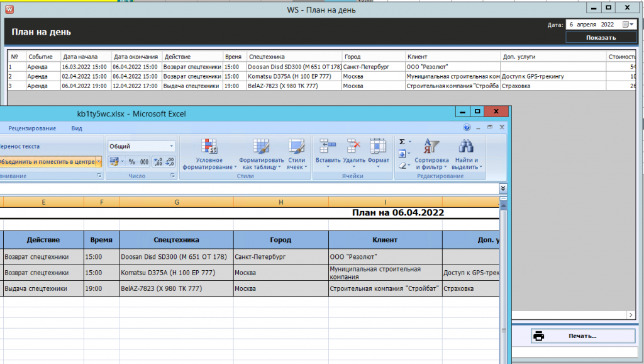Viewport: 644px width, 364px height.
Task: Restore the Excel workbook window
Action: tap(489, 127)
